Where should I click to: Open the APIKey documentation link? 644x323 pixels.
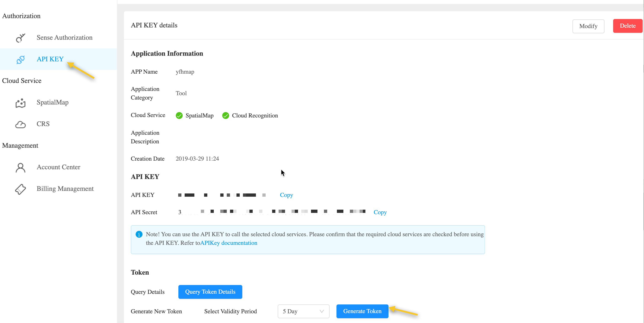[x=228, y=243]
